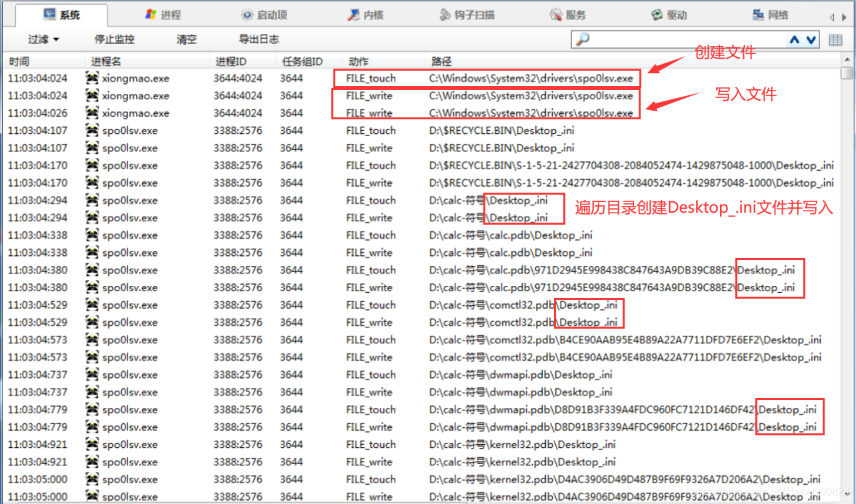This screenshot has width=856, height=504.
Task: Click spo0lsv.exe name in the 11:03:05:000 FILE_touch row
Action: (x=130, y=479)
